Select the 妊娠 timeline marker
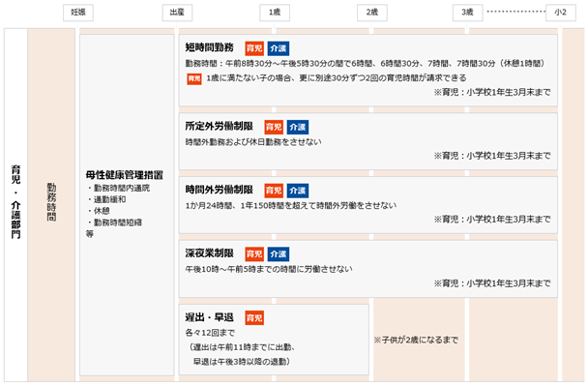 (78, 13)
